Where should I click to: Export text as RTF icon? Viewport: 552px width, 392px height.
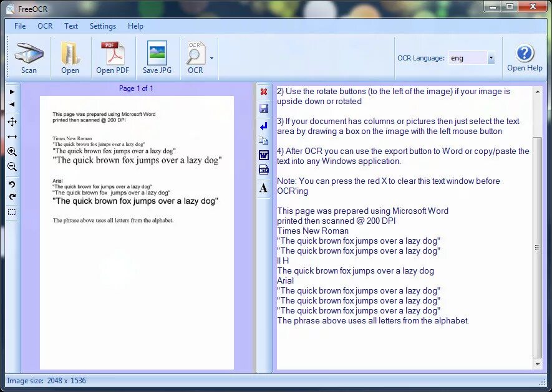tap(264, 170)
